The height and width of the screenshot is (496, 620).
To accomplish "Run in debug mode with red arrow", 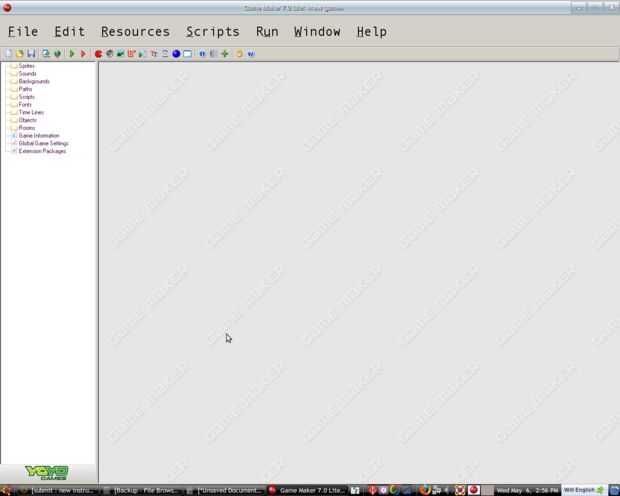I will pyautogui.click(x=83, y=53).
